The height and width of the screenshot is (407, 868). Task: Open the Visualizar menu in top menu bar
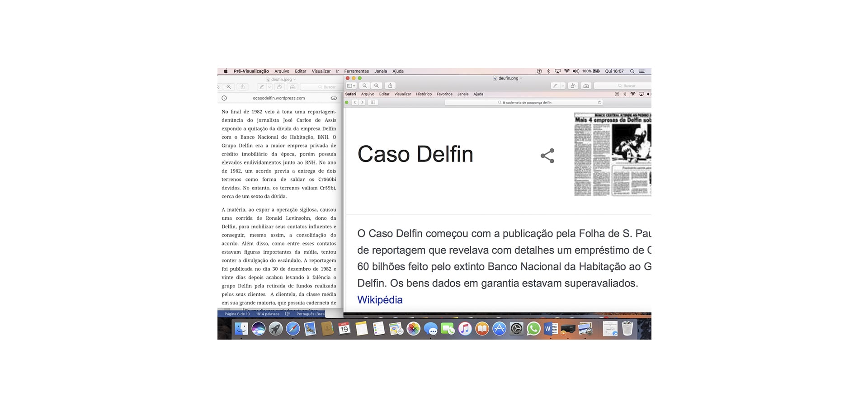[321, 71]
